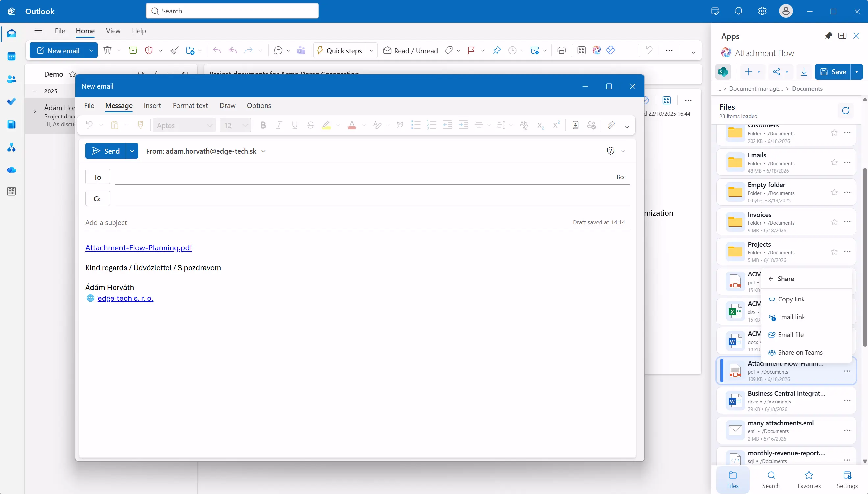Screen dimensions: 868x494
Task: Click the Add a subject field
Action: 326,222
